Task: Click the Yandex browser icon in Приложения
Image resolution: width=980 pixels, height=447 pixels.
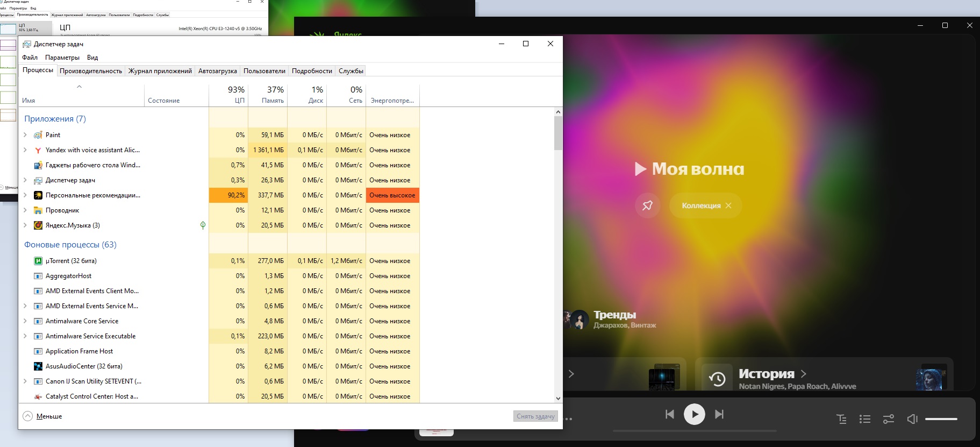Action: point(38,150)
